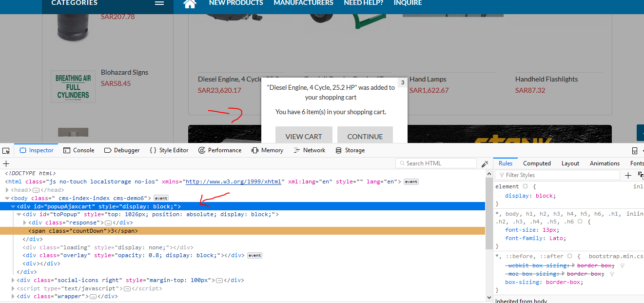Click the CONTINUE button in popup
Viewport: 644px width, 303px height.
coord(365,135)
